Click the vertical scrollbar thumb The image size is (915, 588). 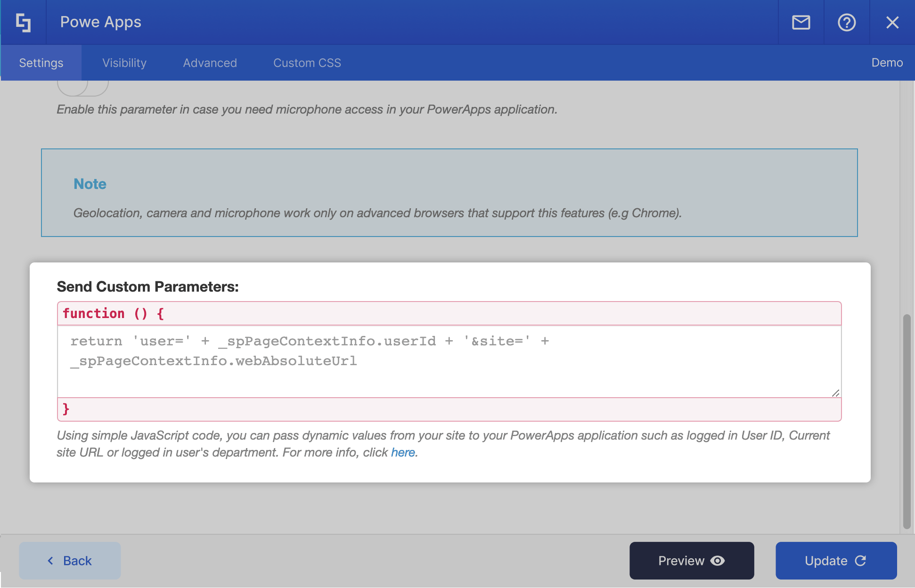tap(907, 421)
